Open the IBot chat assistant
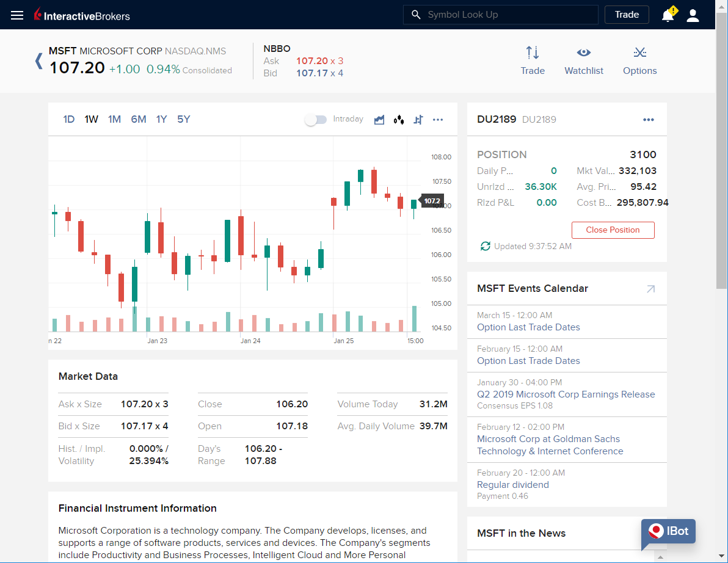 tap(669, 532)
